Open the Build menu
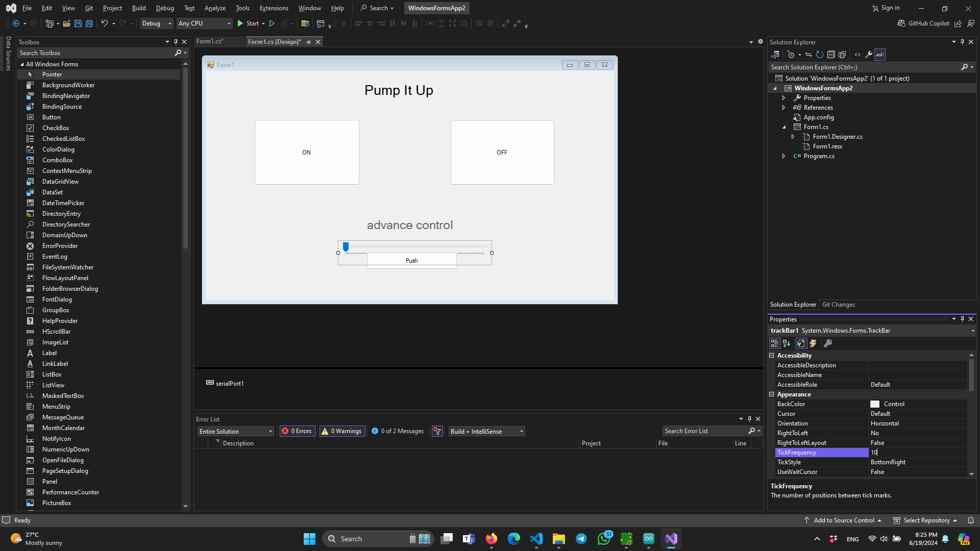980x551 pixels. coord(139,8)
